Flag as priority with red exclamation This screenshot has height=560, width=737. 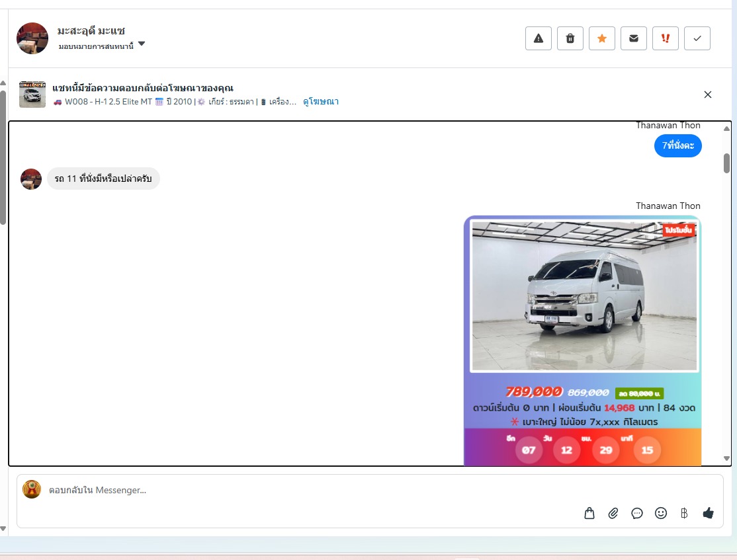point(665,38)
